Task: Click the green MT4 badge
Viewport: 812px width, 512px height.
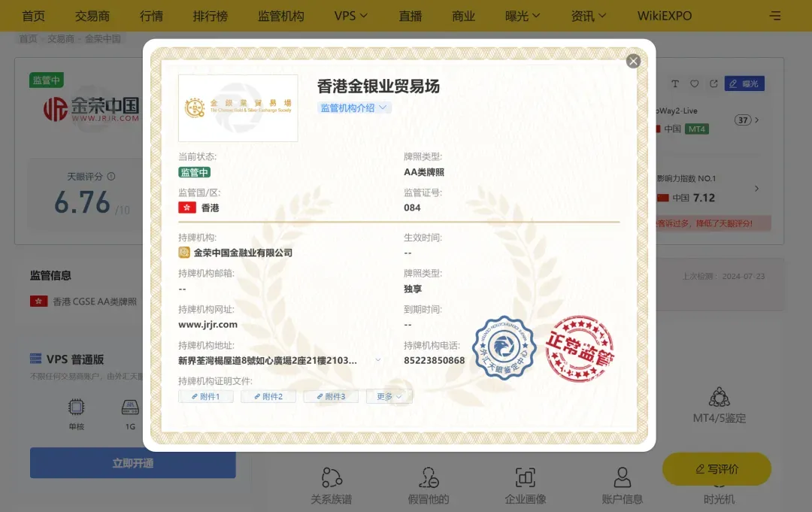Action: pos(696,129)
